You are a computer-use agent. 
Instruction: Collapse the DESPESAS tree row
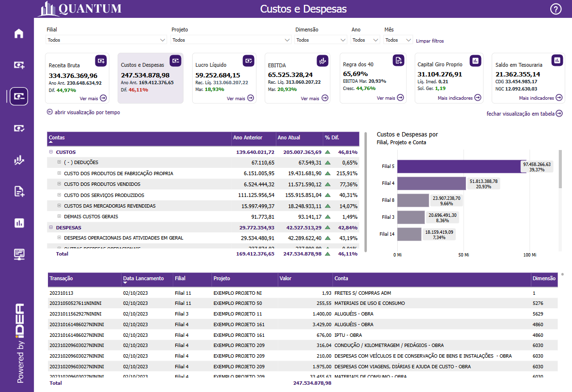pos(51,227)
